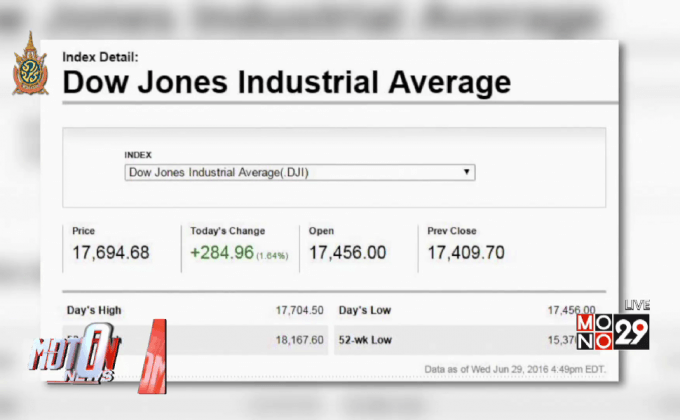The width and height of the screenshot is (680, 420).
Task: Click the MONO 29 channel logo
Action: tap(613, 330)
